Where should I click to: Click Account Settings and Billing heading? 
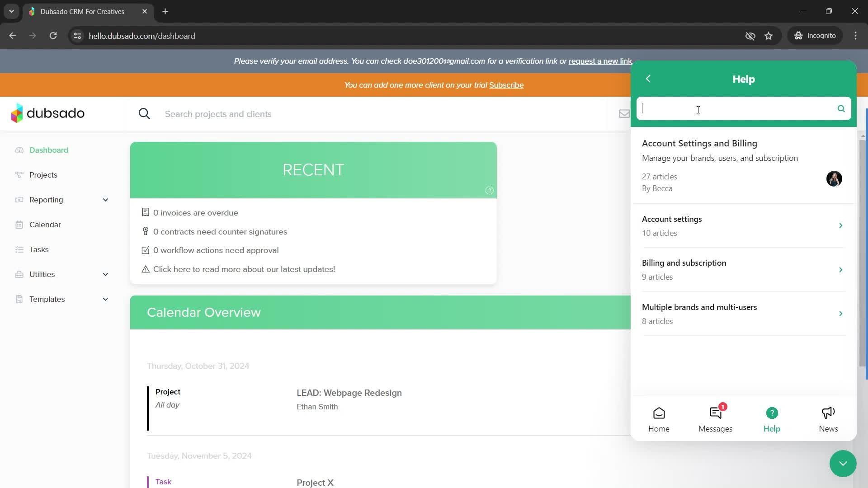tap(699, 143)
